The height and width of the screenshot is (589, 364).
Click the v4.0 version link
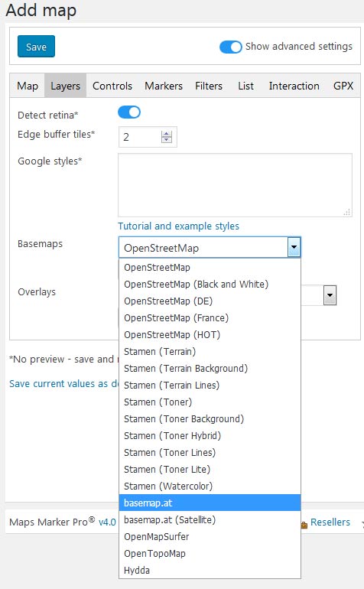[107, 522]
